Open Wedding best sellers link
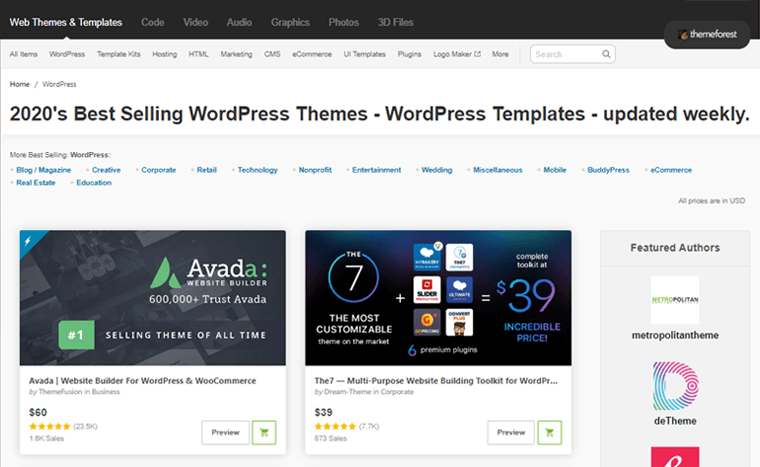Viewport: 760px width, 467px height. 437,170
